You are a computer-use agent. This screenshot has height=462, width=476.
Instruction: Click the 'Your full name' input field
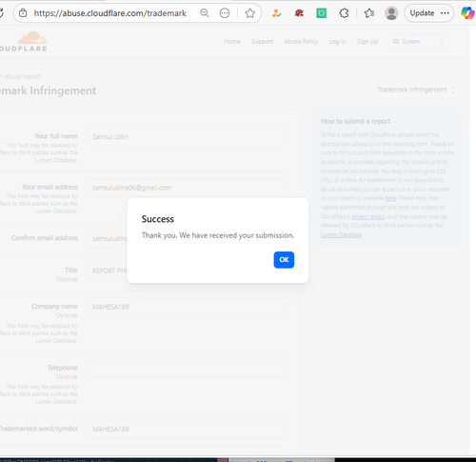click(187, 136)
